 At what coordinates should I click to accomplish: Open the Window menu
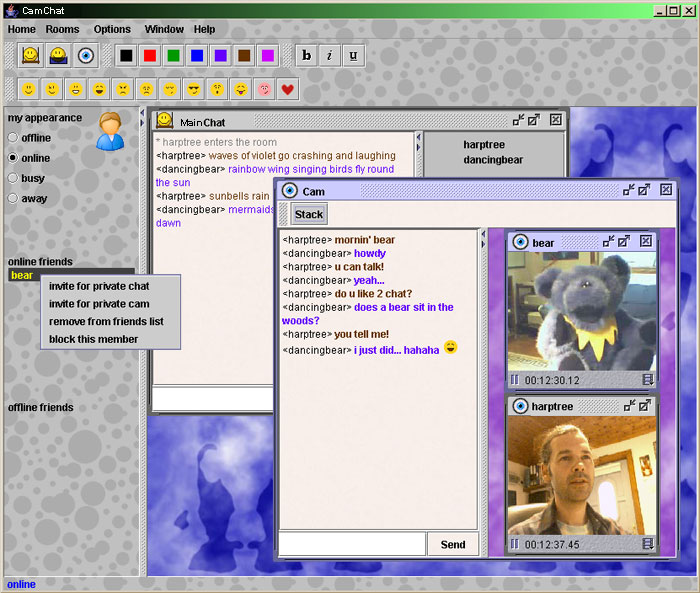point(164,29)
